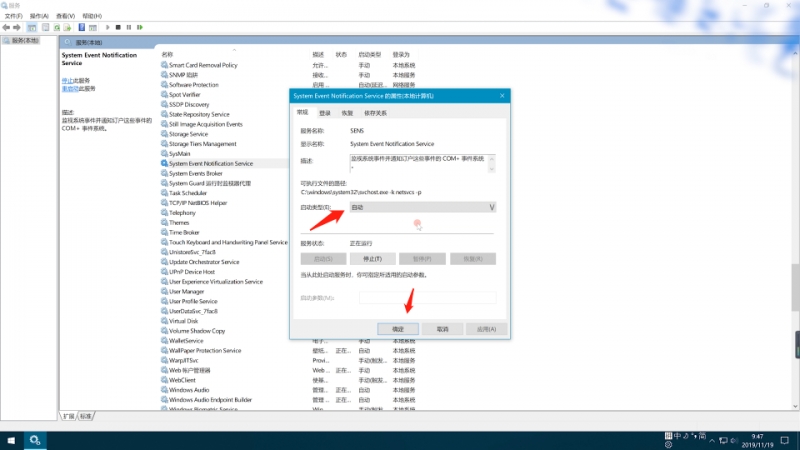Click the 取消 button

(x=442, y=329)
